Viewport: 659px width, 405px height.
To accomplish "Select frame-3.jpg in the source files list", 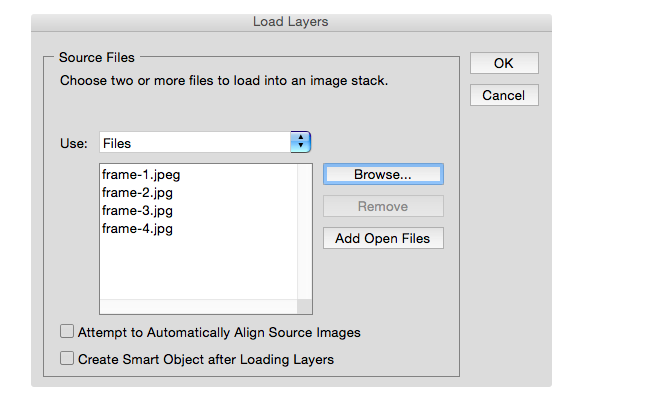I will click(137, 210).
